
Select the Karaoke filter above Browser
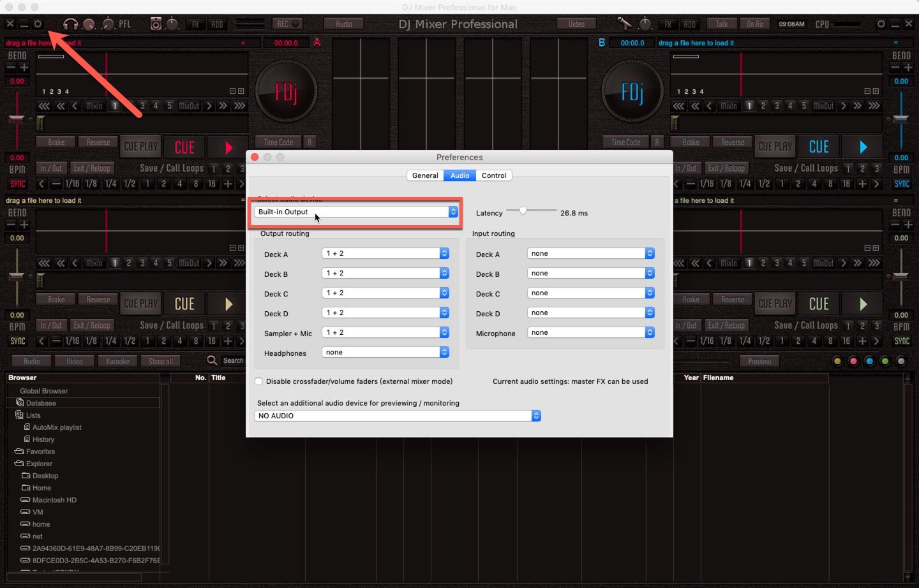pyautogui.click(x=117, y=361)
